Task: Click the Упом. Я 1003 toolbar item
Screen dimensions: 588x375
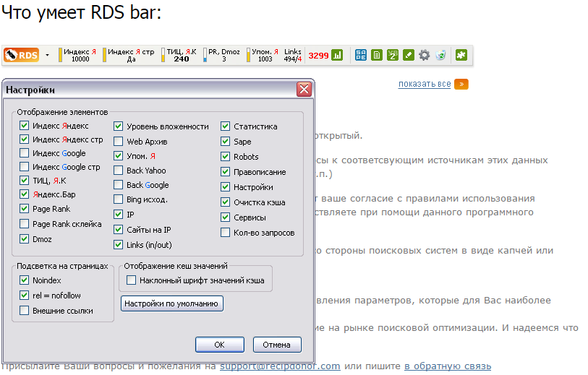Action: [263, 55]
